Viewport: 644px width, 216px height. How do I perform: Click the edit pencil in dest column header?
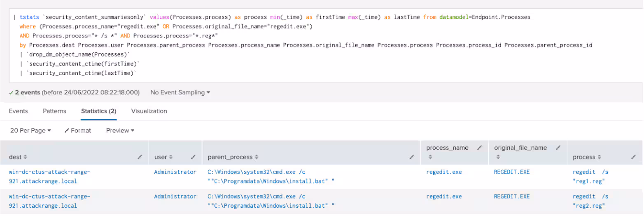click(x=140, y=157)
